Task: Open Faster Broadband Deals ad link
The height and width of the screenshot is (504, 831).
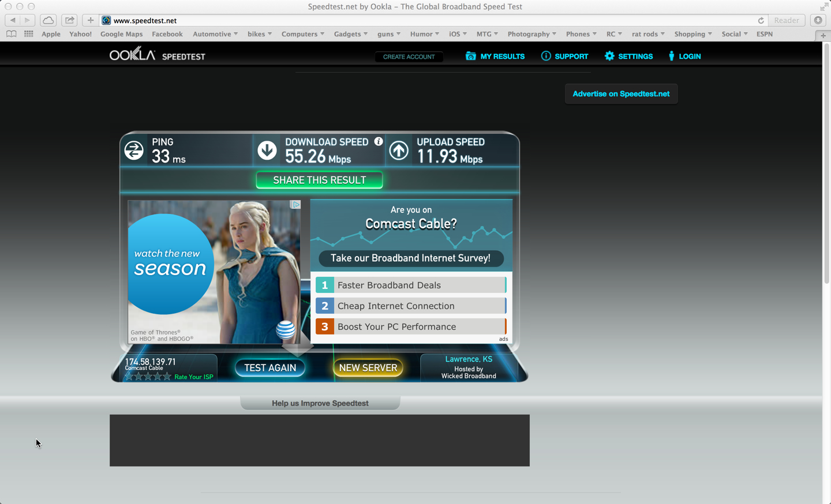Action: pos(411,285)
